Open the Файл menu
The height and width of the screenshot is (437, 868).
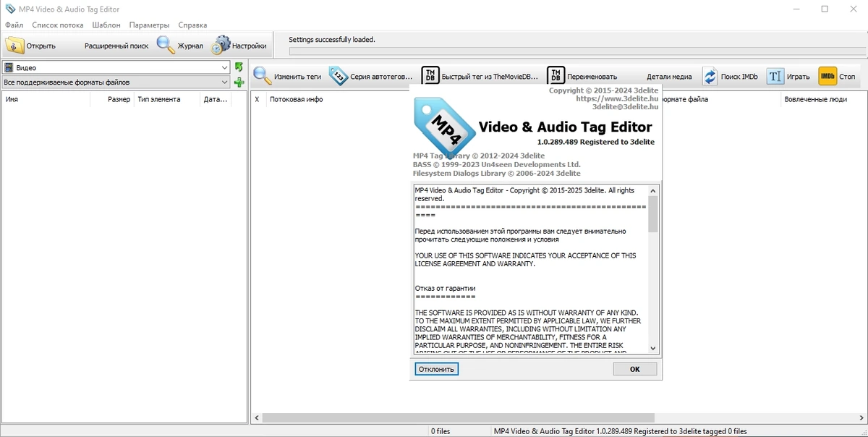click(14, 25)
